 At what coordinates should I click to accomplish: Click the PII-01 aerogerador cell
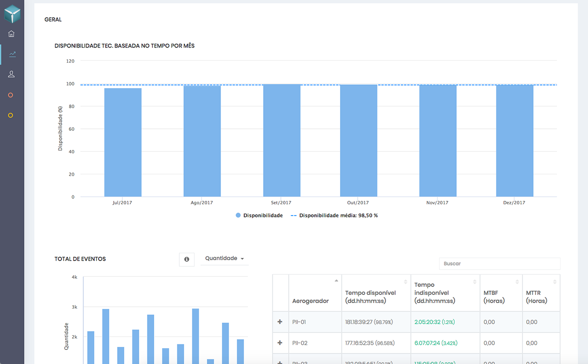click(x=315, y=322)
